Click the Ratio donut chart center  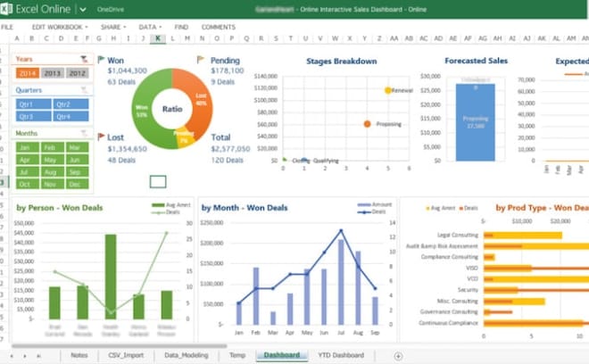(x=172, y=109)
